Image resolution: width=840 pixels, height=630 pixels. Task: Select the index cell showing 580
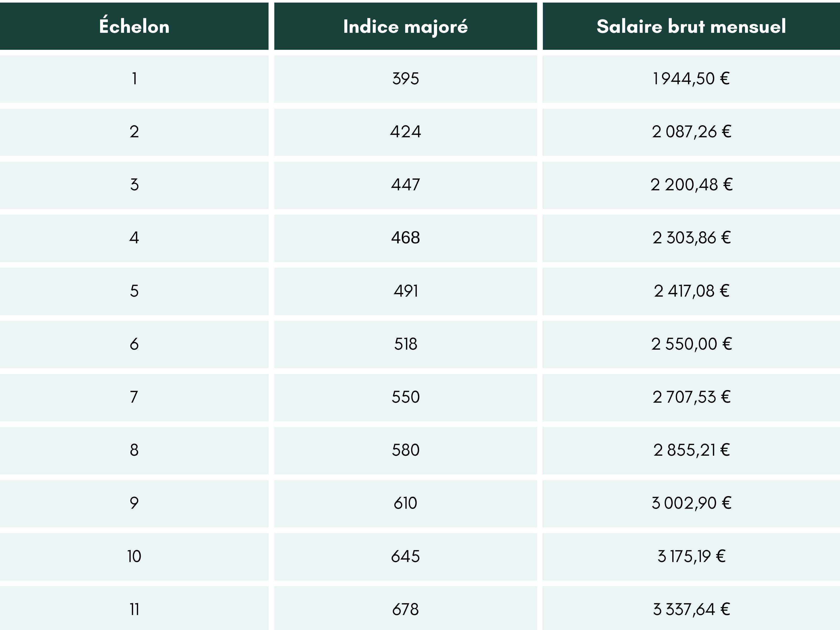[x=405, y=450]
